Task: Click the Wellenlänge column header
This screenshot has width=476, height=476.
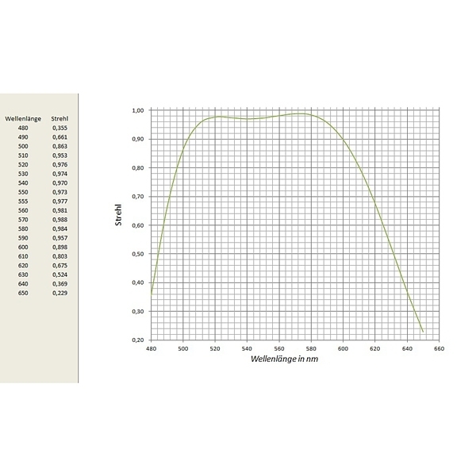Action: click(x=23, y=119)
